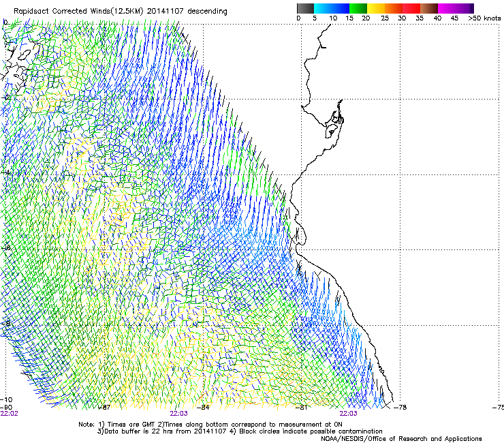
Task: Click the word "descending" in the title
Action: pos(207,12)
